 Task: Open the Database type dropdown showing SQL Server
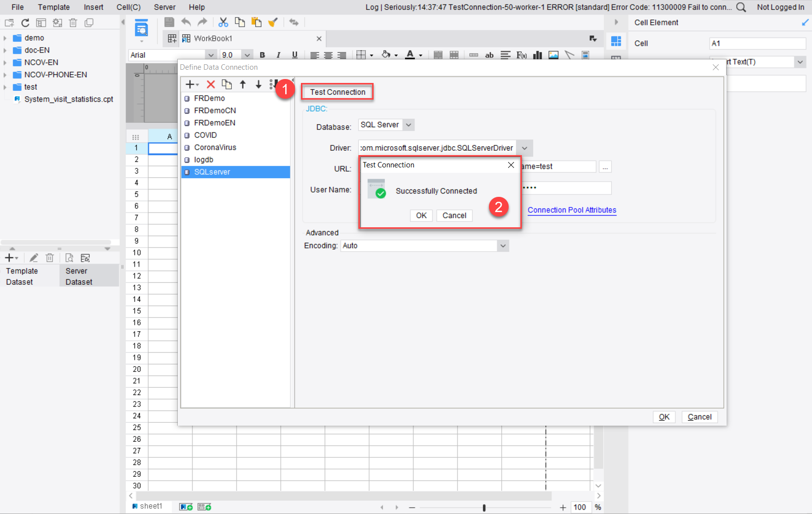408,125
